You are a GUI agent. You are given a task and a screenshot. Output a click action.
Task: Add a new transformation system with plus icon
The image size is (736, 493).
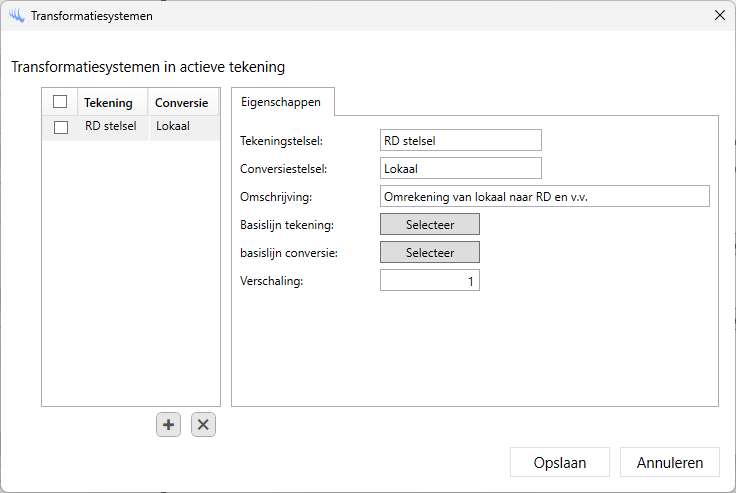168,425
